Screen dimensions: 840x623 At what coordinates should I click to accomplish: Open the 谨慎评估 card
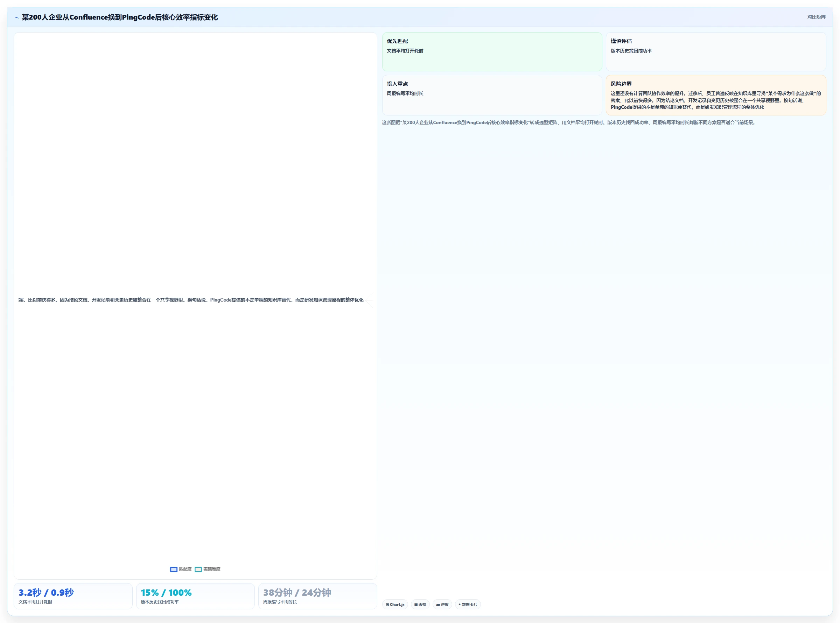716,52
